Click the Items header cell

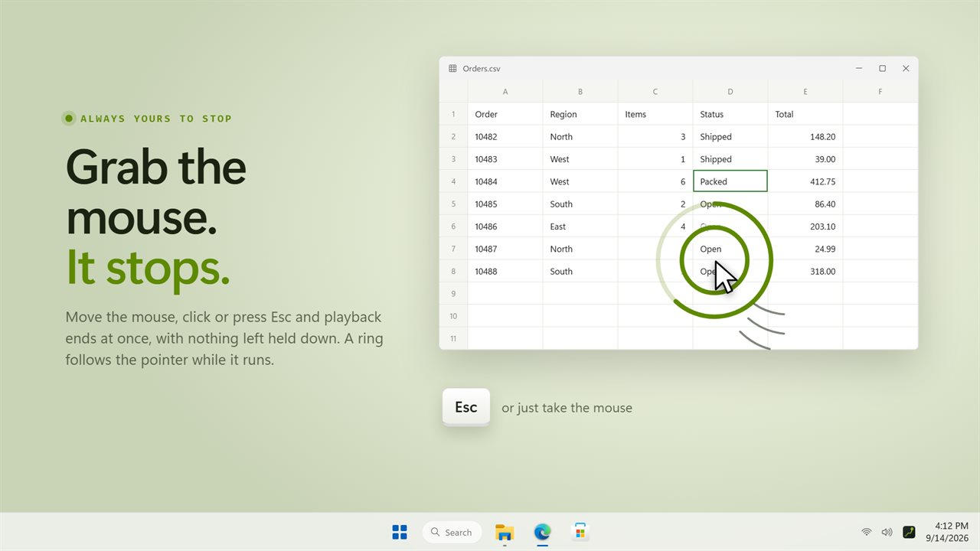tap(655, 114)
